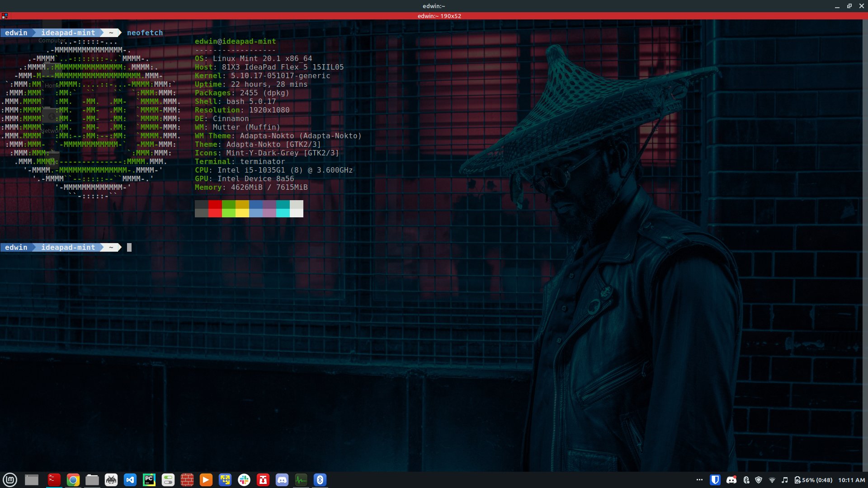868x488 pixels.
Task: Open the system monitor panel icon
Action: point(301,480)
